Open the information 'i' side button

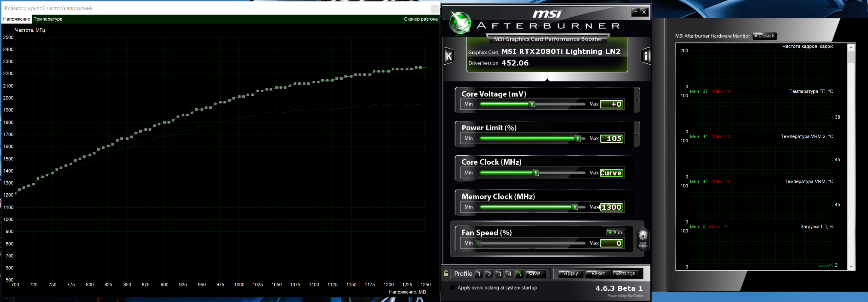click(645, 56)
